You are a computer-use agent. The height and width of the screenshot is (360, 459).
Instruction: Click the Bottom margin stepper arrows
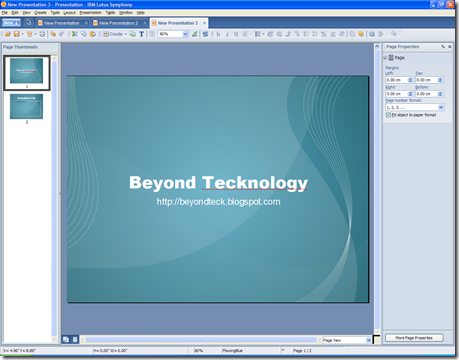tap(440, 94)
